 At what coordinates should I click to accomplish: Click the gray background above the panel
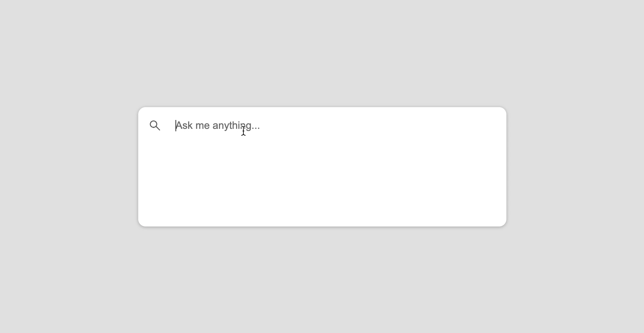coord(322,54)
